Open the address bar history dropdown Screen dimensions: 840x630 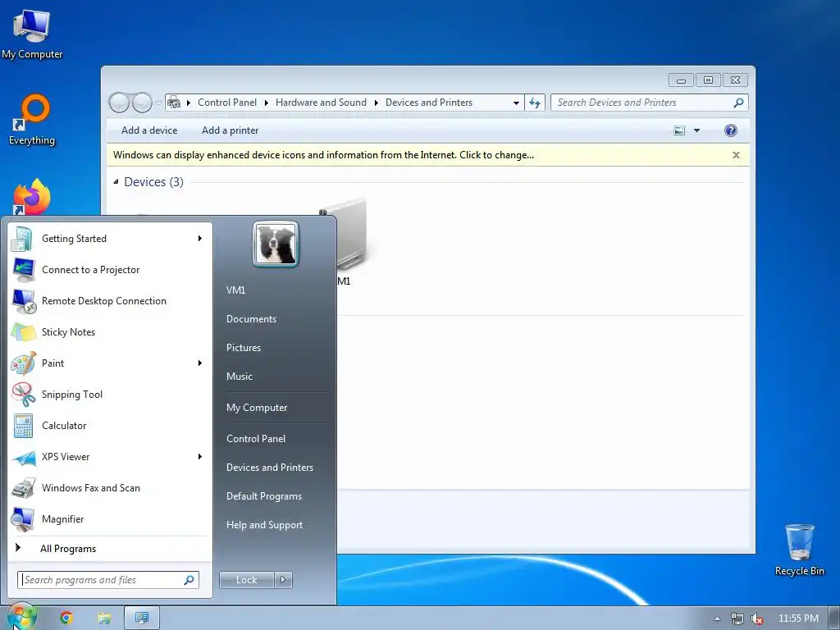(x=516, y=103)
